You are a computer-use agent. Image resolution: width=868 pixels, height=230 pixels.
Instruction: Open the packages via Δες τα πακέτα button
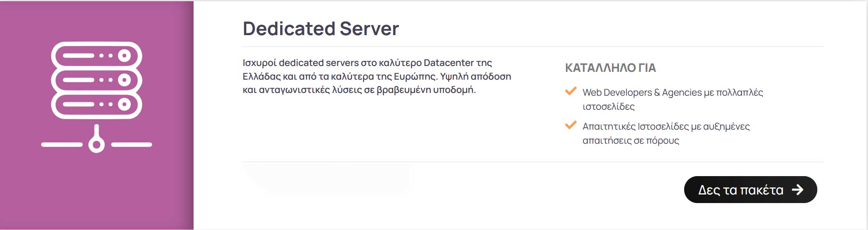coord(751,190)
